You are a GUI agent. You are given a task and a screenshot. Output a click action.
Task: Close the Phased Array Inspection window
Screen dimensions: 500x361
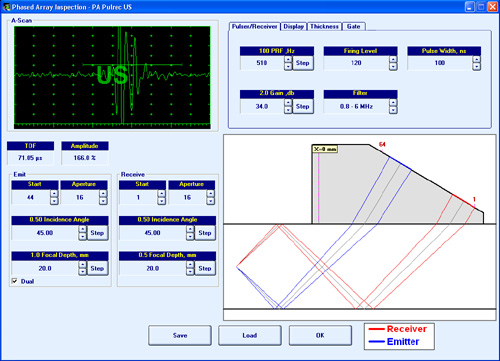click(492, 7)
